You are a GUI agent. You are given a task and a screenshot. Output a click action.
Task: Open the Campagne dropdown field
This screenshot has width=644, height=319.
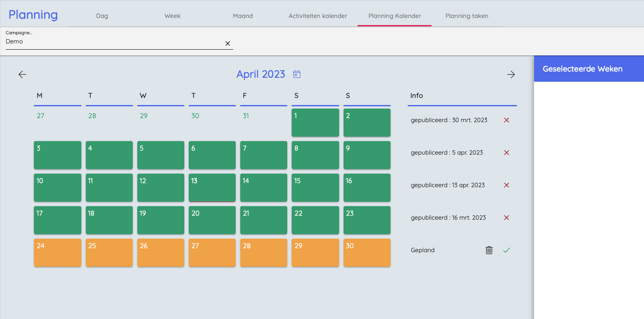click(x=114, y=42)
